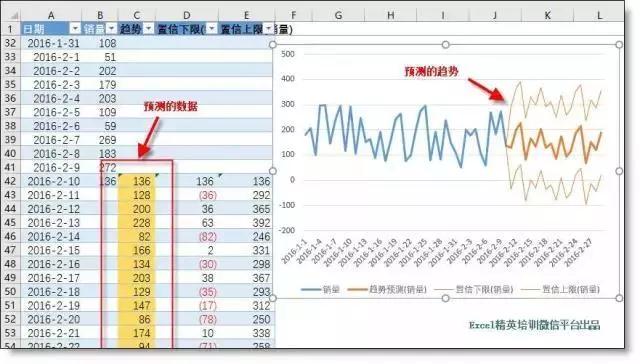Click the chart's top-middle resize handle
Screen dimensions: 640x364
pos(446,44)
